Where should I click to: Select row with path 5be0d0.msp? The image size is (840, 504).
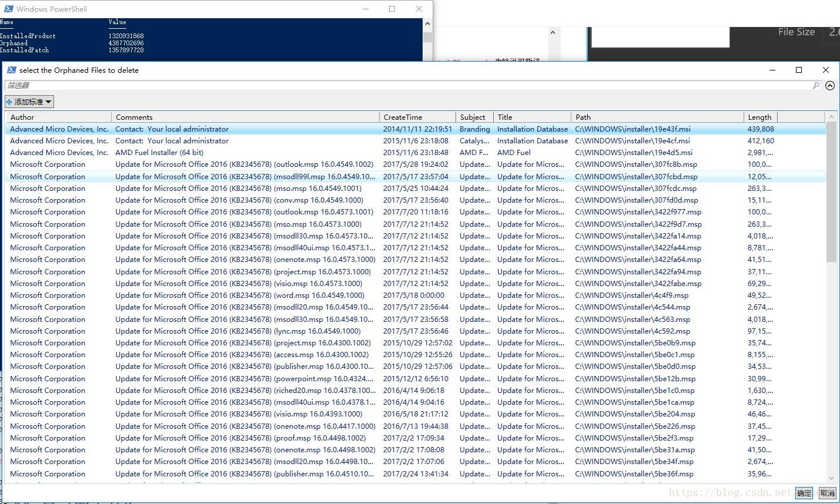pos(415,366)
